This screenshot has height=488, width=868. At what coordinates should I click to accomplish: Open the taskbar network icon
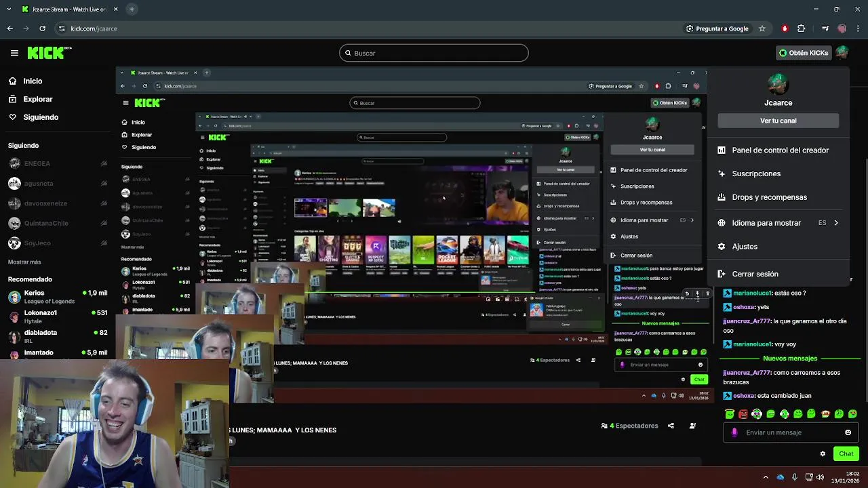coord(808,477)
